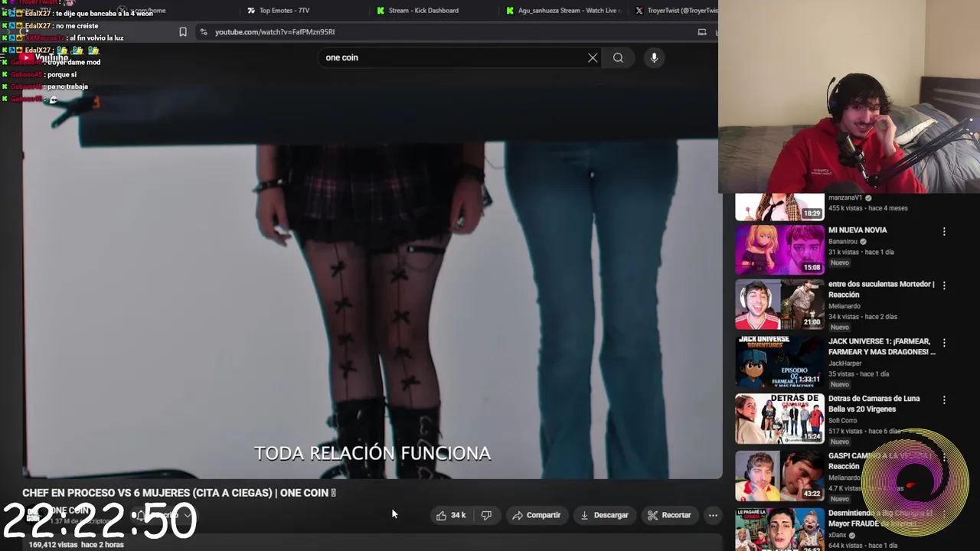
Task: Open 'entre dos suculentas Mortedor' title
Action: point(881,289)
